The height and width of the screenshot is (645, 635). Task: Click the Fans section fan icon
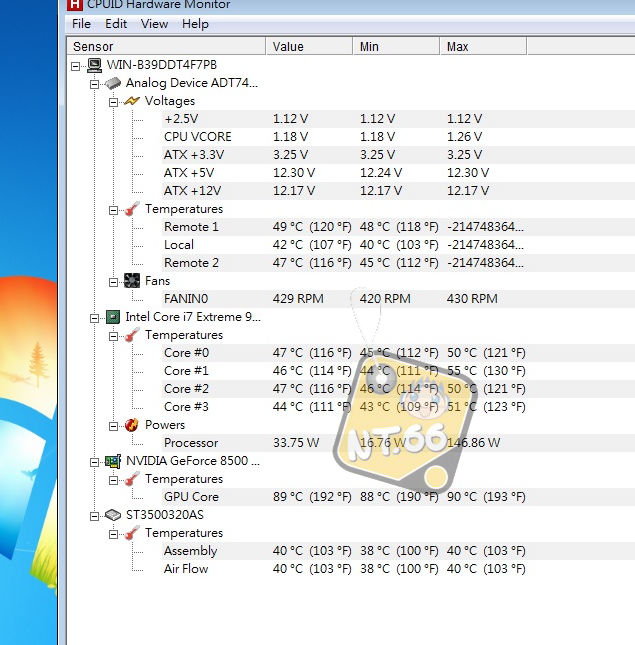[x=132, y=281]
